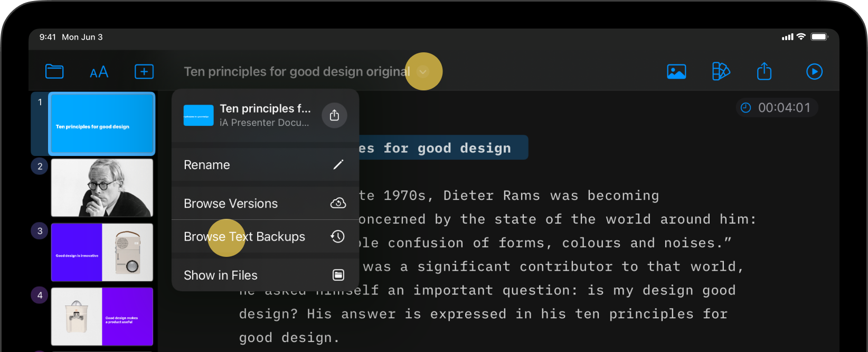Select Browse Text Backups menu entry
Image resolution: width=868 pixels, height=352 pixels.
[x=265, y=237]
